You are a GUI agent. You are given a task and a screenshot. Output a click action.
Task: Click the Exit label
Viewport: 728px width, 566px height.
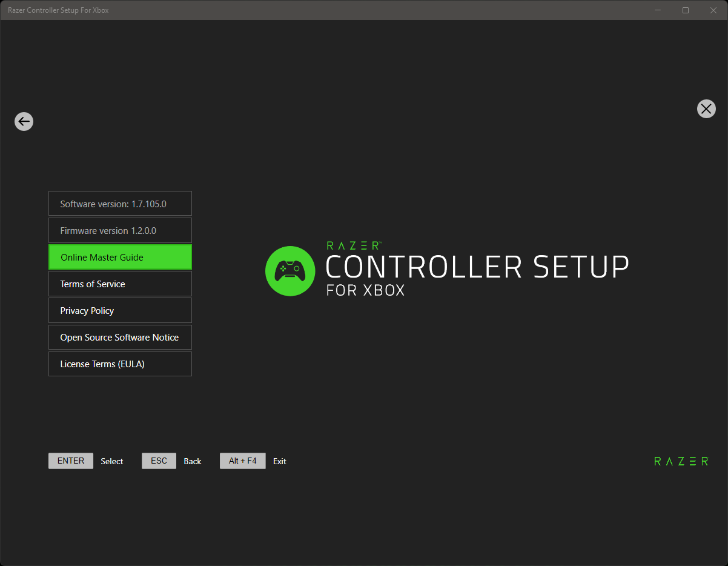pos(280,461)
